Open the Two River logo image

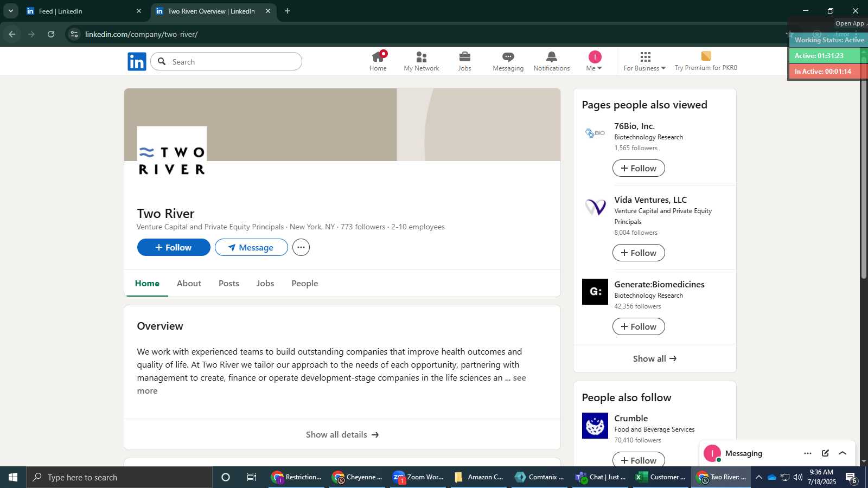coord(172,161)
